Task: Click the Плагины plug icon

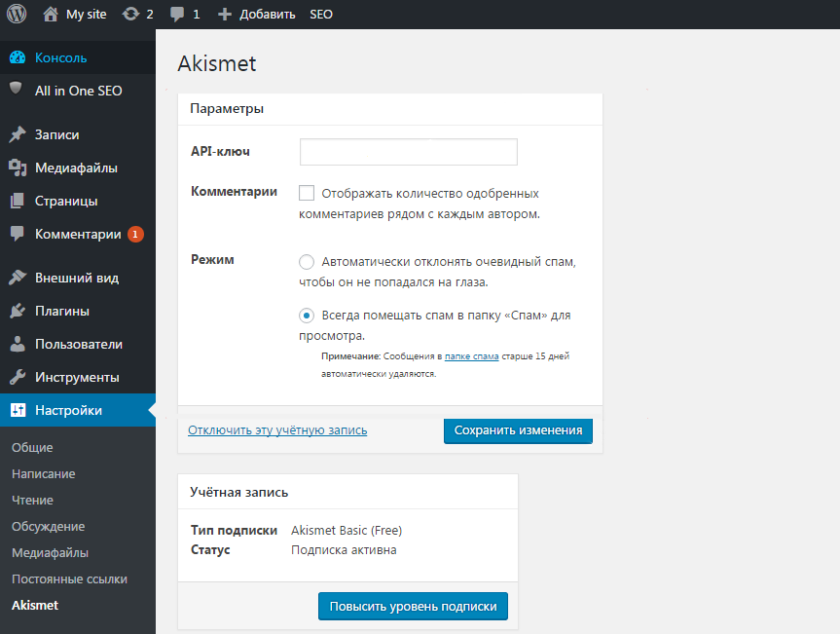Action: (17, 312)
